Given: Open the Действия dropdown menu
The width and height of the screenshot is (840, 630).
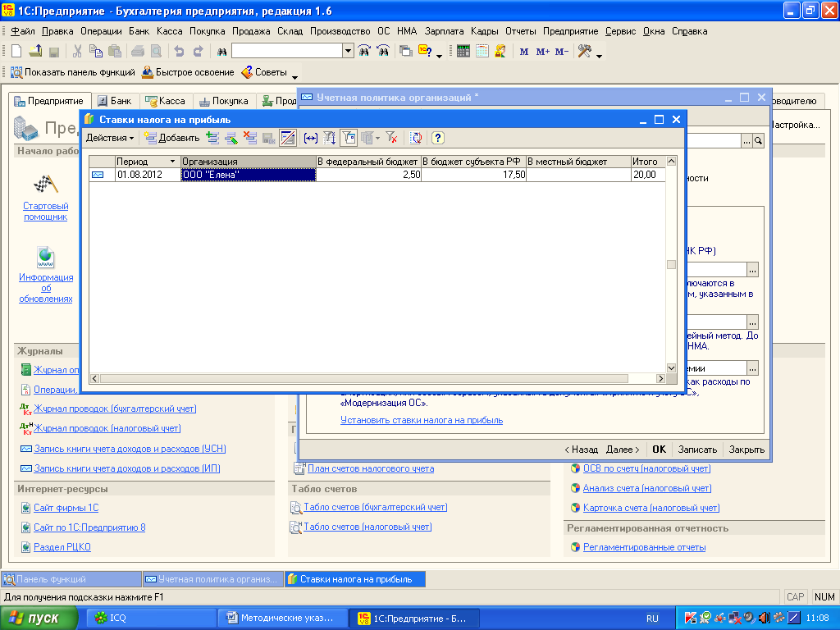Looking at the screenshot, I should pos(110,138).
